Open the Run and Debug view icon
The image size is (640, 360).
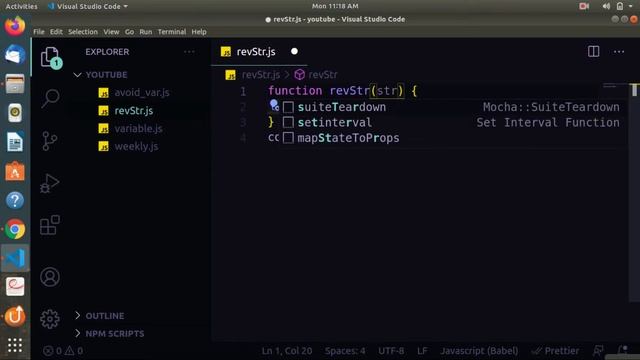click(50, 183)
